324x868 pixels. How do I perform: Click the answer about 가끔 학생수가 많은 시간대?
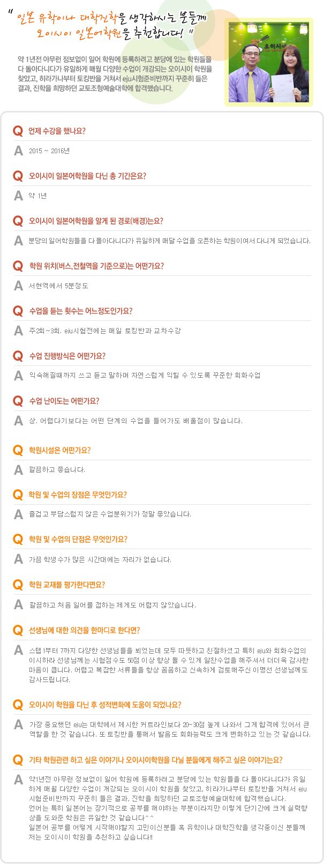point(100,559)
